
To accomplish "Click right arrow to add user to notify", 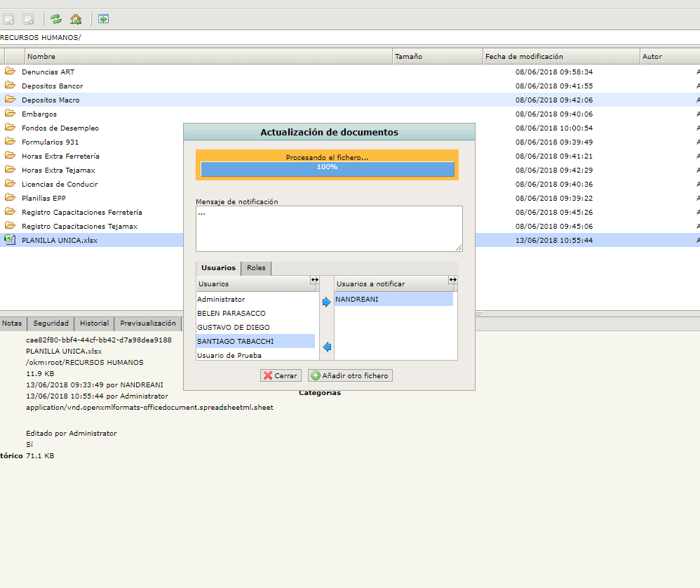I will (x=326, y=302).
